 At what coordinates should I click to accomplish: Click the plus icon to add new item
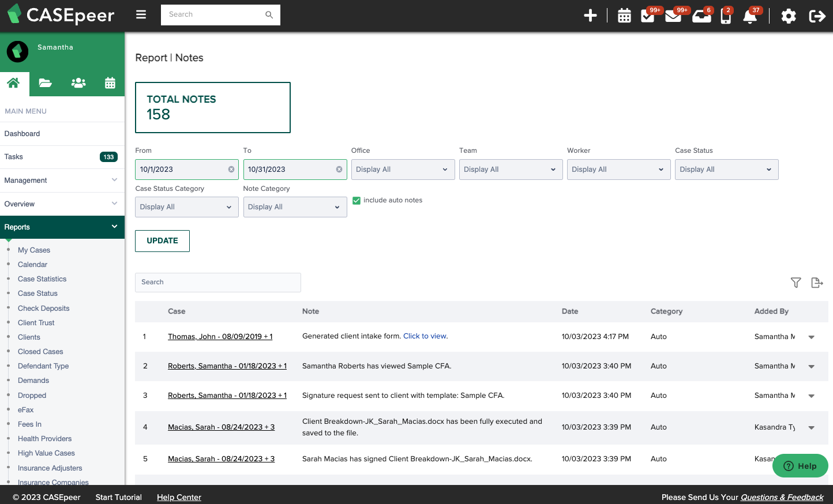click(x=590, y=16)
